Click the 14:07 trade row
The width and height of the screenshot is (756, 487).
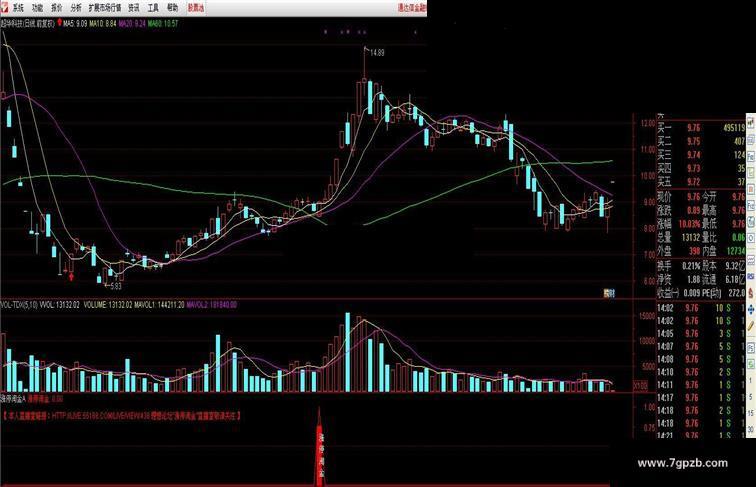(x=701, y=346)
